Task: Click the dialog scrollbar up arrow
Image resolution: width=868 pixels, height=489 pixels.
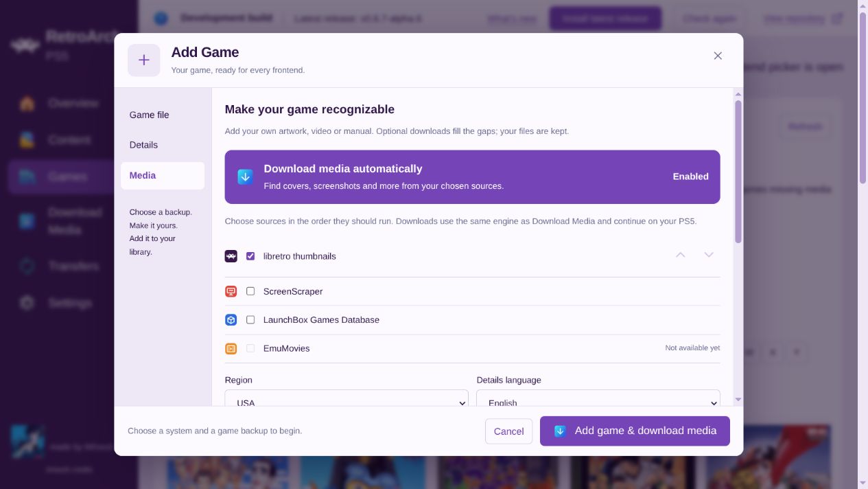Action: coord(738,94)
